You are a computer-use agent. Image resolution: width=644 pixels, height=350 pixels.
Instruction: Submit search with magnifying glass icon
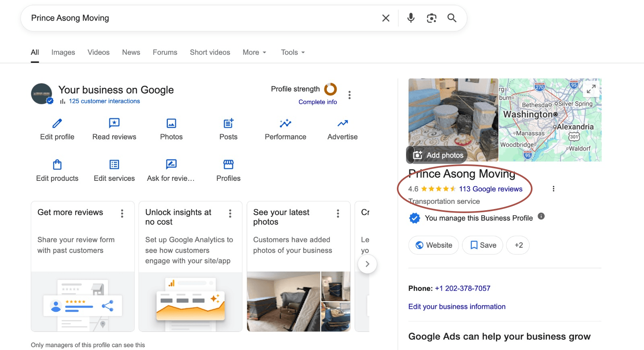tap(452, 18)
